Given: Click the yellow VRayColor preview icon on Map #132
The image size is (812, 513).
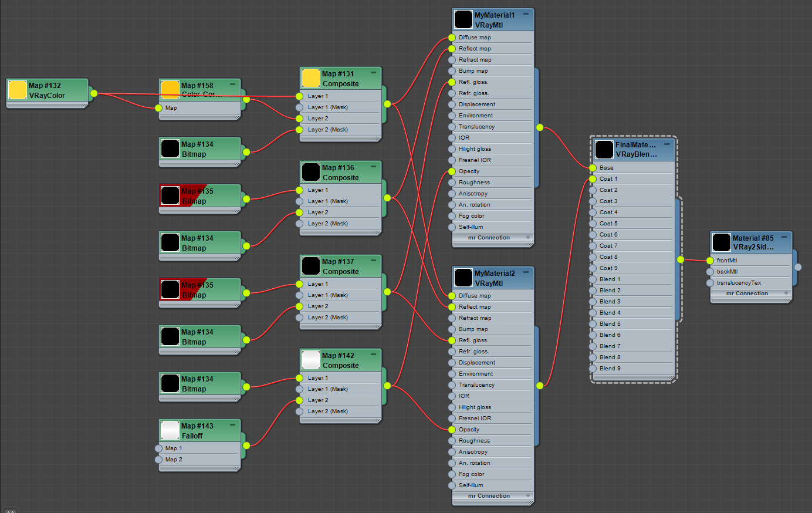Looking at the screenshot, I should point(17,89).
